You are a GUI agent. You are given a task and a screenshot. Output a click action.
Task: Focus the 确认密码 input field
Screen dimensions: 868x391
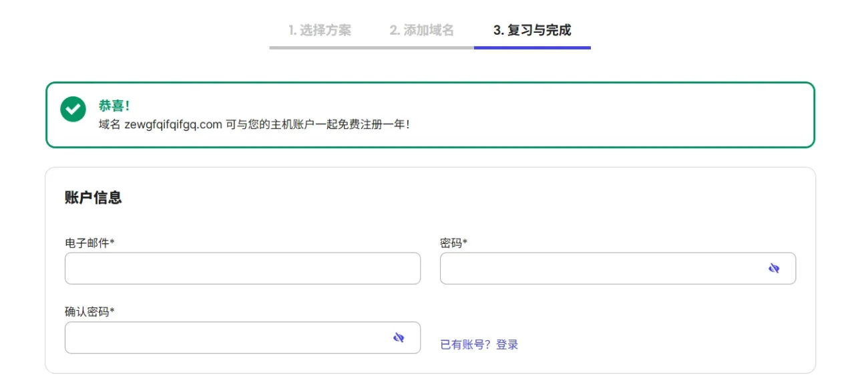click(x=242, y=338)
